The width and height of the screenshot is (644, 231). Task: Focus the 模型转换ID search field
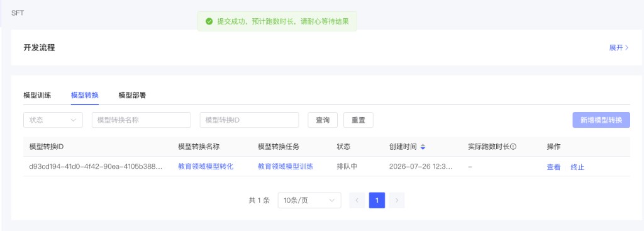(249, 120)
